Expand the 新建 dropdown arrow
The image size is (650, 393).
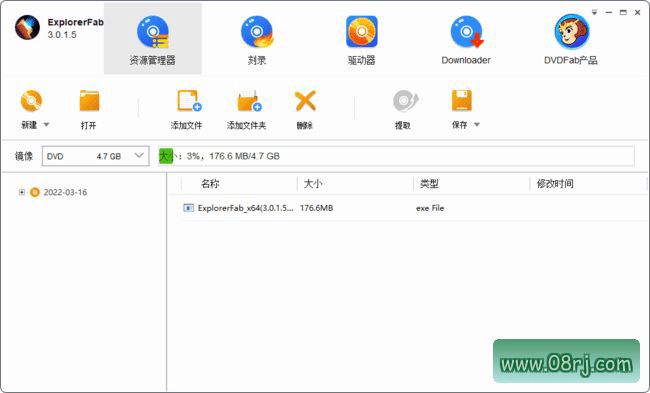tap(46, 124)
